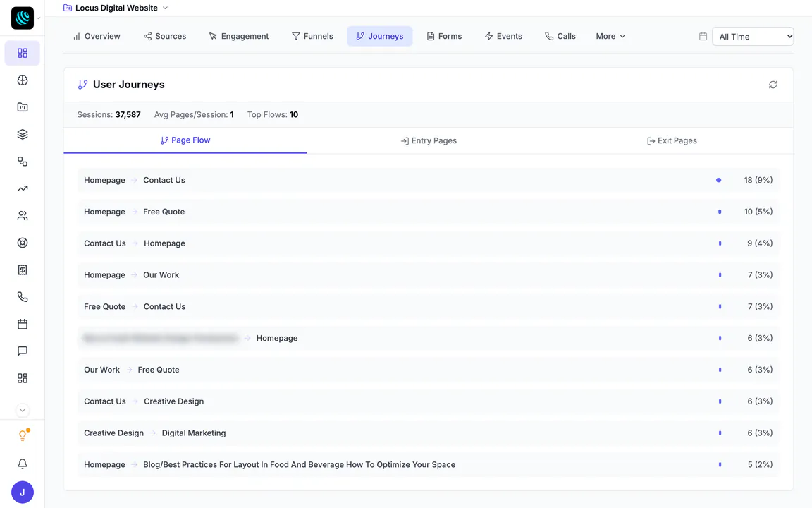The image size is (812, 508).
Task: Expand the chevron next to app logo
Action: [38, 18]
